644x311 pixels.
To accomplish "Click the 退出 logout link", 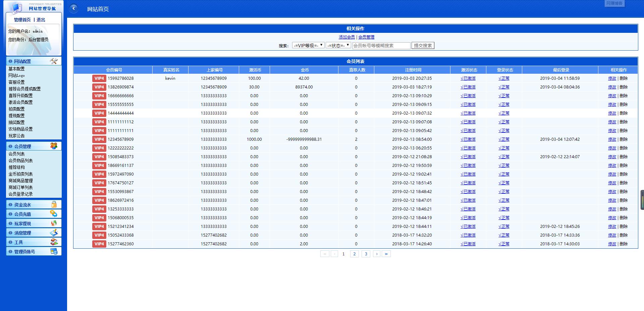I will coord(41,20).
